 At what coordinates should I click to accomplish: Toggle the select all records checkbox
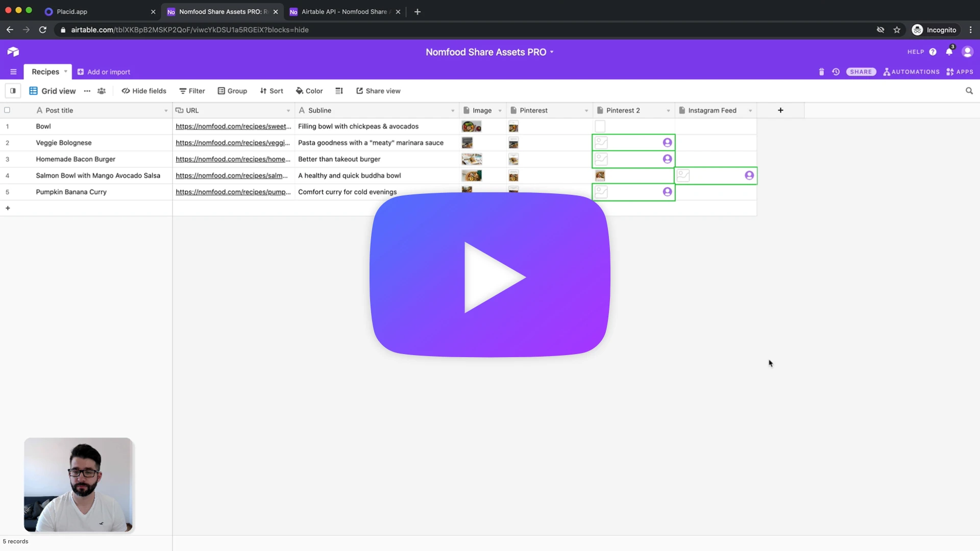(7, 110)
